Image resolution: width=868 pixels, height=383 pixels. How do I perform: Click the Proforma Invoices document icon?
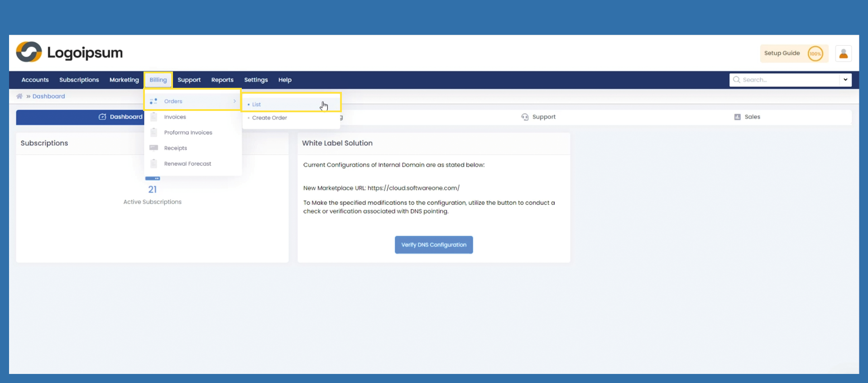[x=154, y=133]
